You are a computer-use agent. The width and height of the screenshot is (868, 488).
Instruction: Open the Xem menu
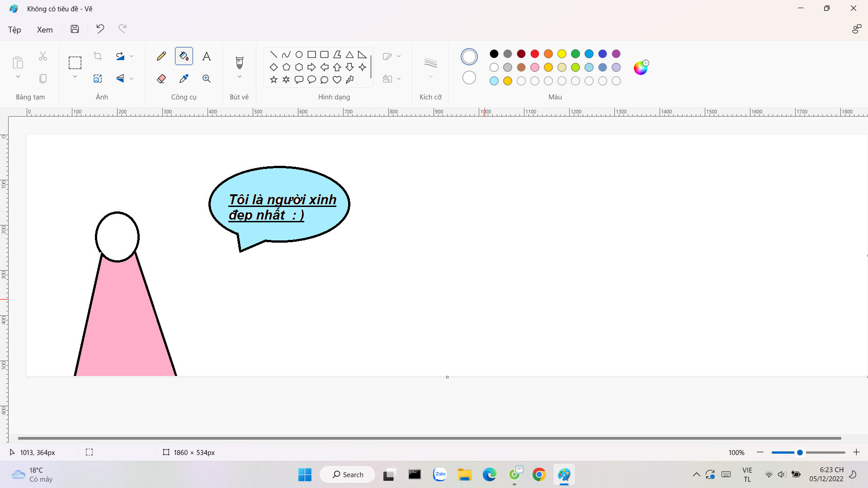45,29
